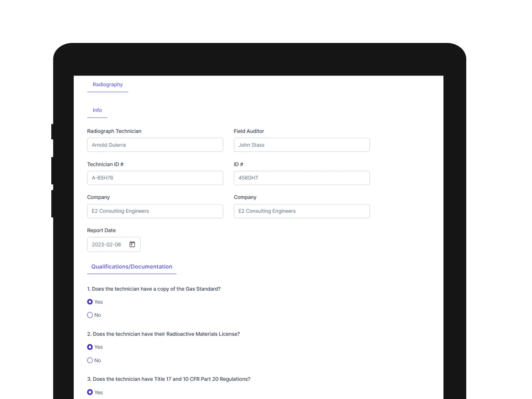Click the Technician ID # input field
The width and height of the screenshot is (532, 399).
155,178
